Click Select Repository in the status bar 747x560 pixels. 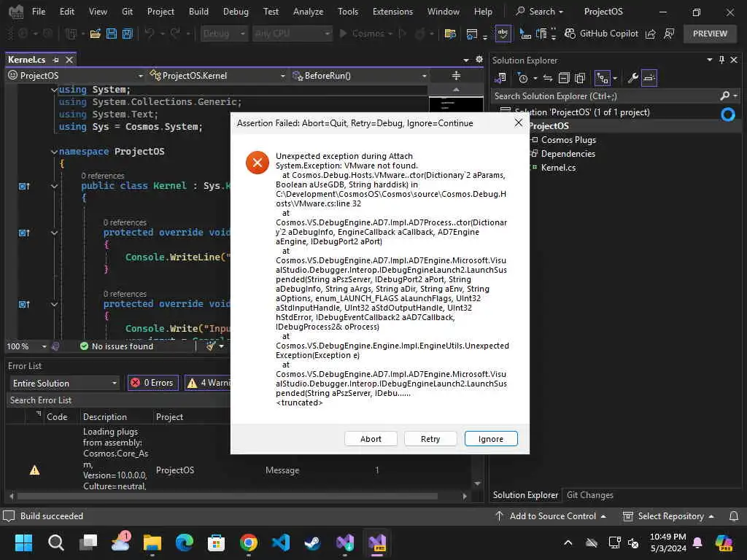click(x=669, y=516)
